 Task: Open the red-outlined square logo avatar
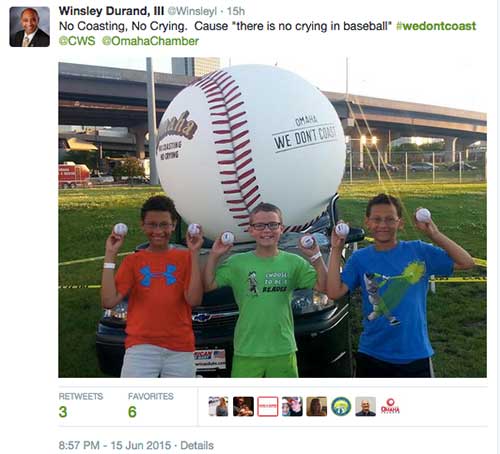(x=267, y=406)
